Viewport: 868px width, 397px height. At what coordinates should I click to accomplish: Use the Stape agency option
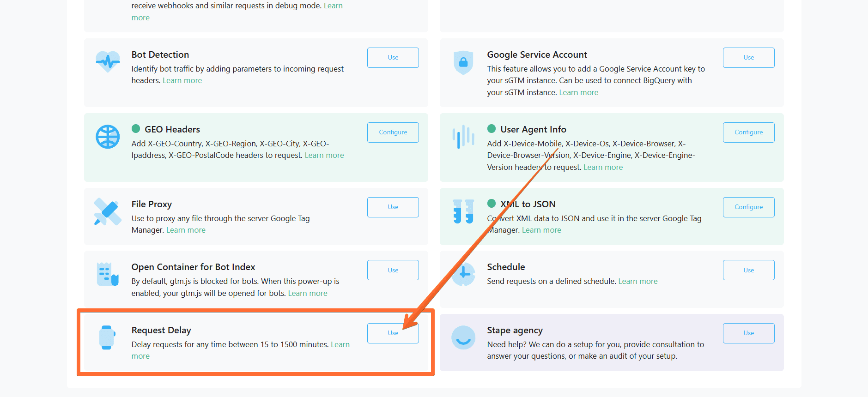(x=749, y=333)
